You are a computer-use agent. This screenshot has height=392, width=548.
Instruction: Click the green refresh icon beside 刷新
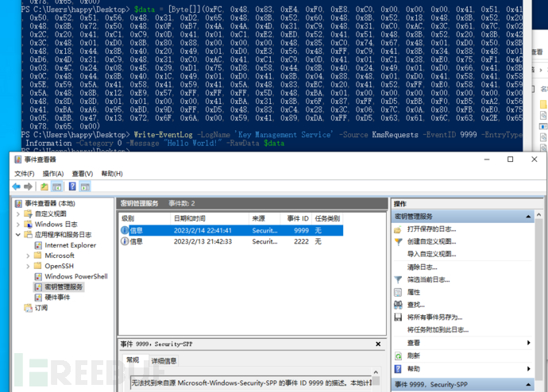click(x=398, y=355)
